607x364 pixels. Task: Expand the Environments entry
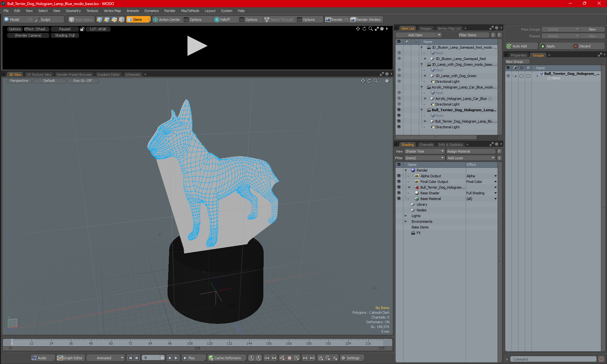click(x=406, y=221)
